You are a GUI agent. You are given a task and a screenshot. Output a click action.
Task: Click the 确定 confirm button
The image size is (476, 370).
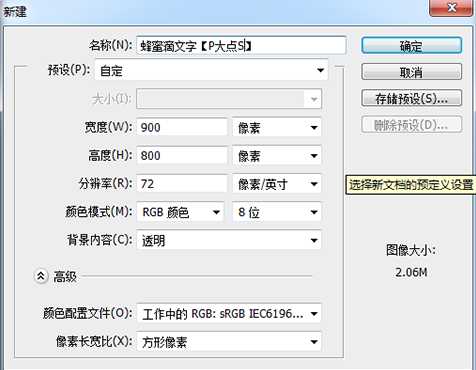click(x=412, y=46)
